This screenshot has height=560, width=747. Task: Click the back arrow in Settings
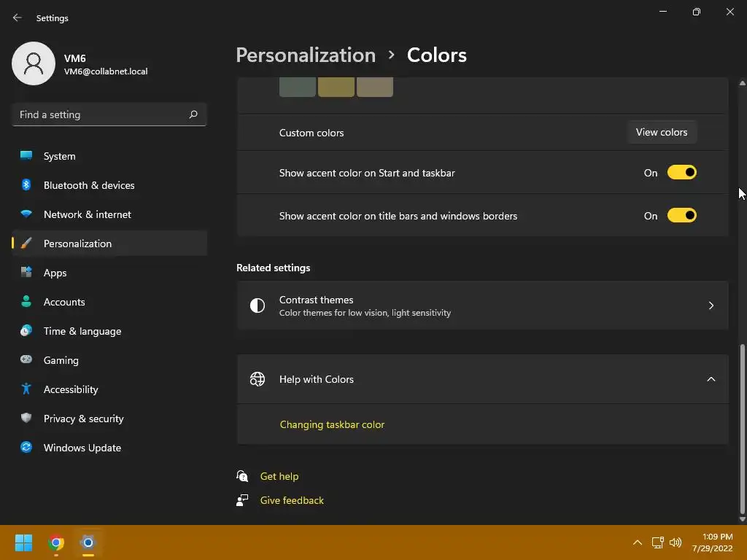point(18,18)
